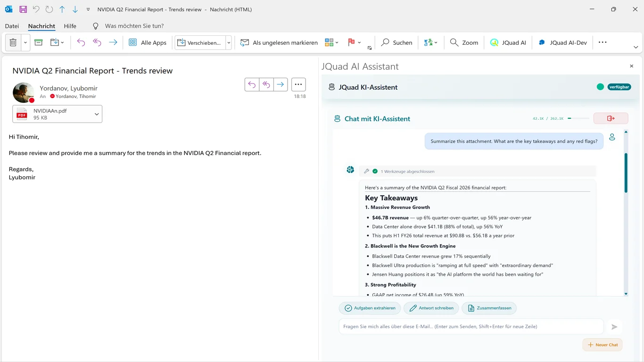Close the JQuad AI Assistant pane
The width and height of the screenshot is (644, 362).
[632, 66]
